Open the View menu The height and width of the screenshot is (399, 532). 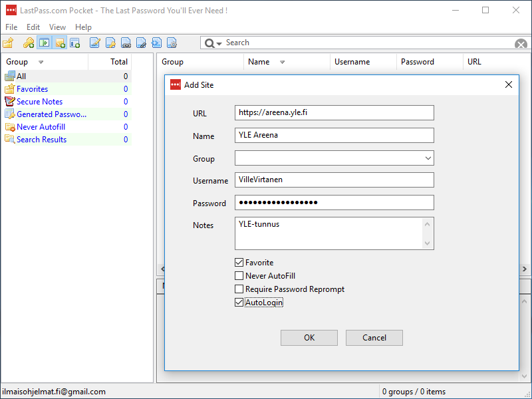pos(57,27)
